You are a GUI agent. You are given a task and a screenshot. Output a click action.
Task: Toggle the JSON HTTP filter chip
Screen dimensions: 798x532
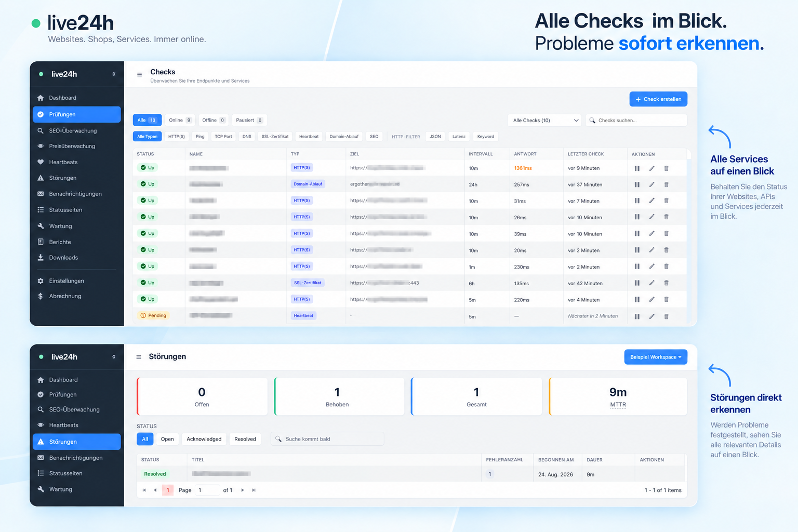(435, 137)
